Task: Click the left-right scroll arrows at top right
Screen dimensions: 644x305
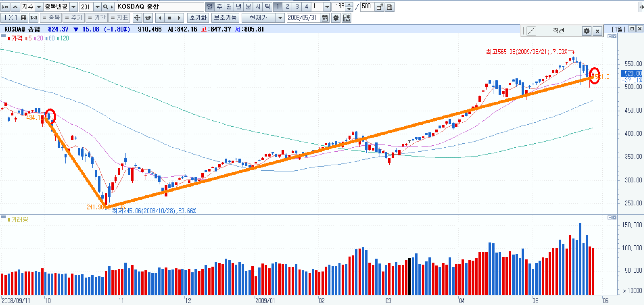Action: click(x=641, y=7)
